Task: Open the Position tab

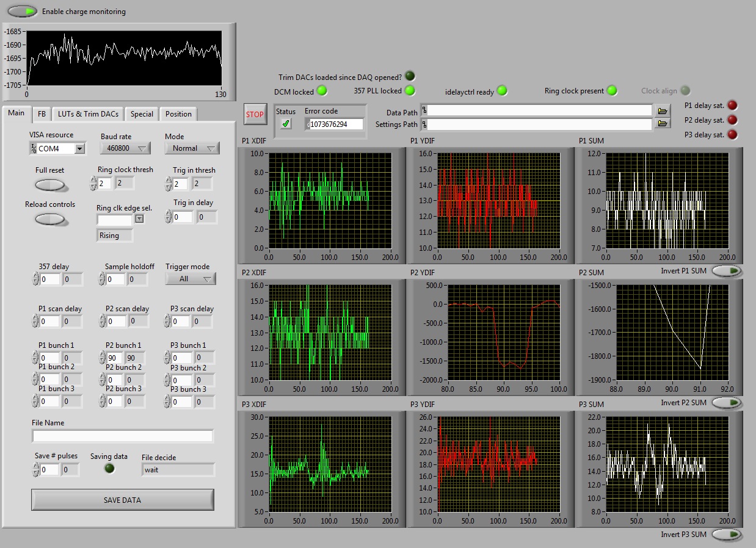Action: pos(178,114)
